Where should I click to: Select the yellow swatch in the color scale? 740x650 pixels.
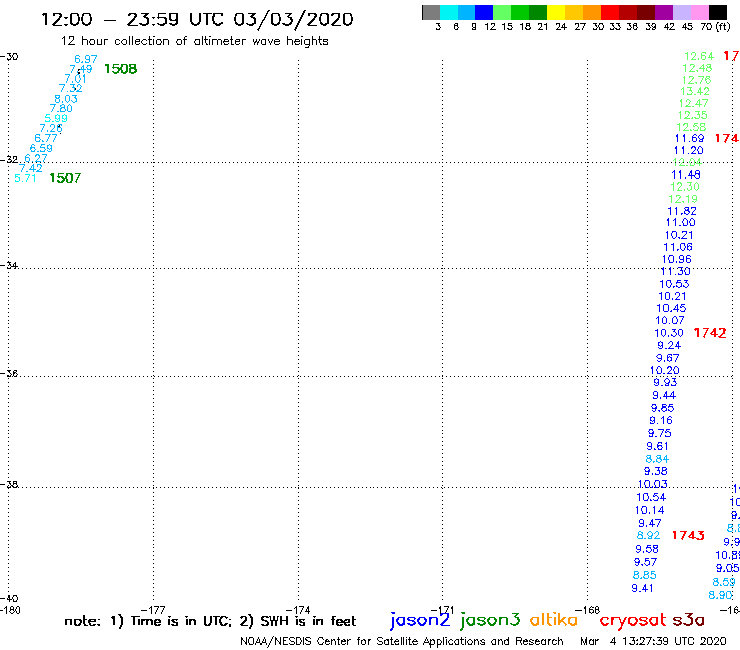coord(556,12)
